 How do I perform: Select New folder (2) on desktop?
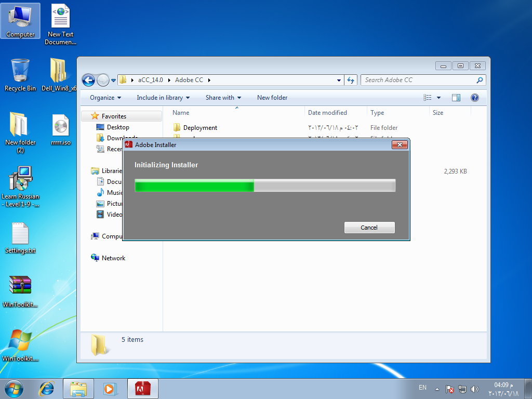pyautogui.click(x=20, y=132)
